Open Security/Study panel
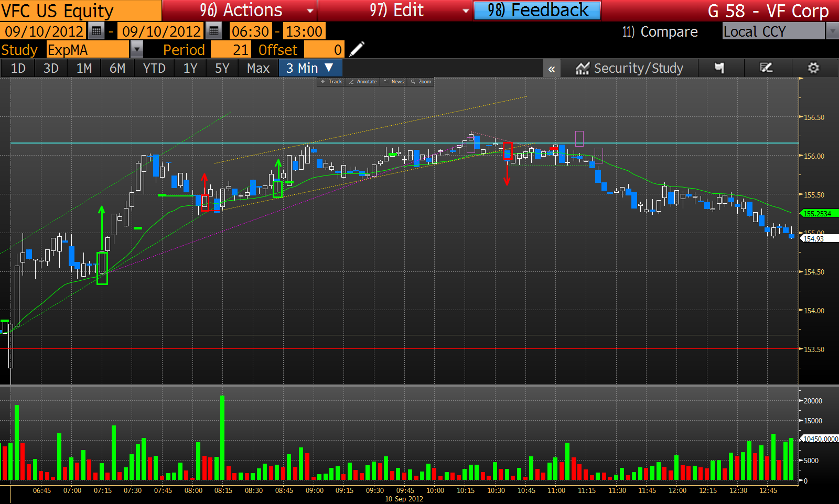The image size is (839, 504). coord(629,68)
